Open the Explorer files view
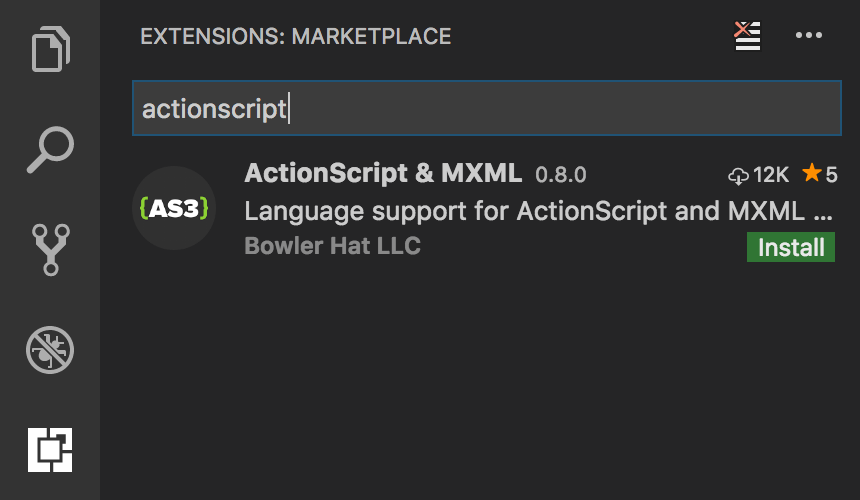Image resolution: width=860 pixels, height=500 pixels. [50, 49]
